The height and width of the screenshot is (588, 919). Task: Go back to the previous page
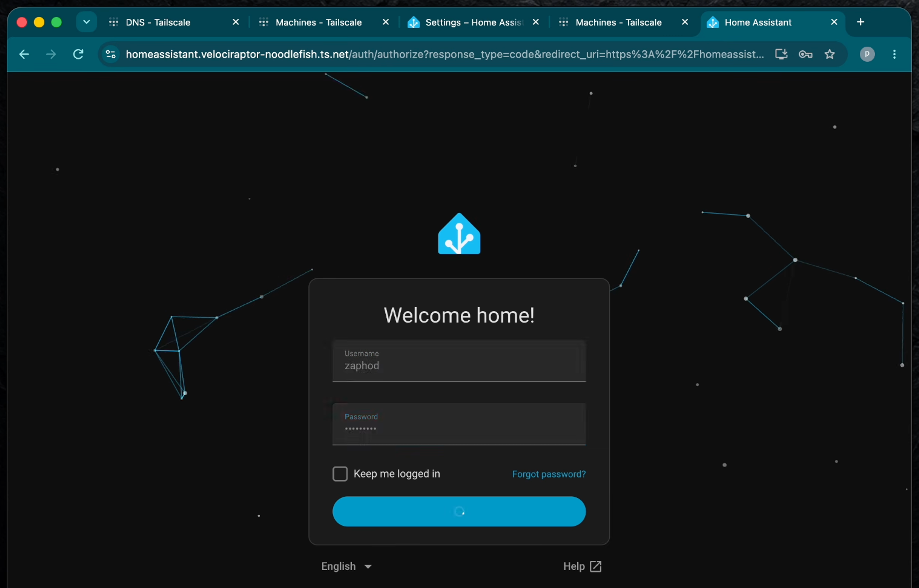24,54
